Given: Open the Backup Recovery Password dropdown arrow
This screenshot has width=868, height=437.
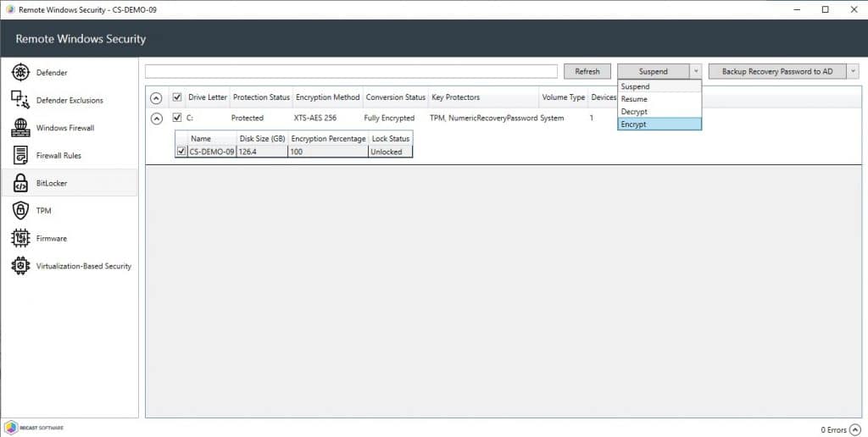Looking at the screenshot, I should pyautogui.click(x=853, y=71).
